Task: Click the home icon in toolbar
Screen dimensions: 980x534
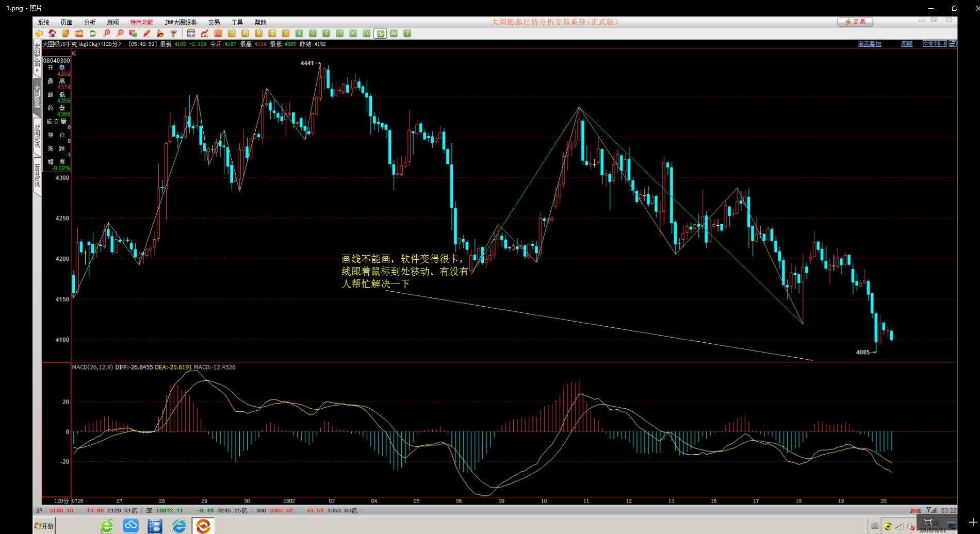Action: tap(52, 34)
